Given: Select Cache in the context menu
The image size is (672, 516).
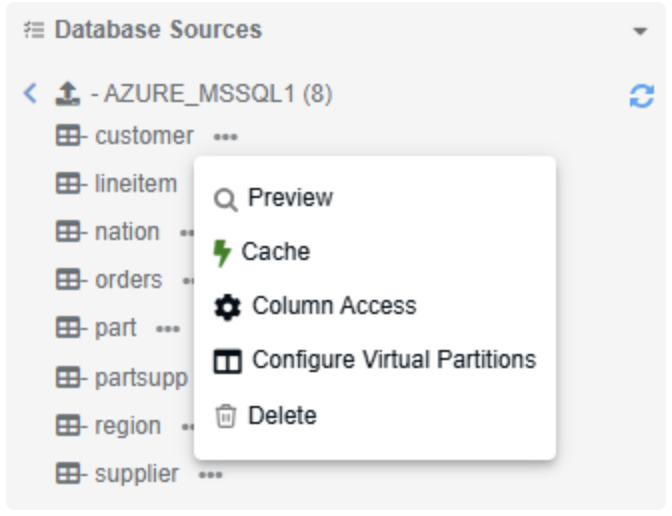Looking at the screenshot, I should click(275, 252).
